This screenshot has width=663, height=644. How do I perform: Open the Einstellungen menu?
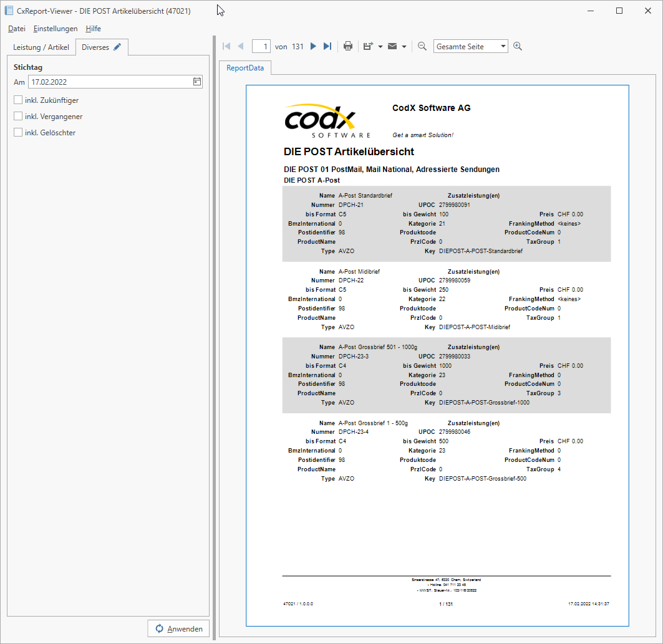click(x=56, y=28)
